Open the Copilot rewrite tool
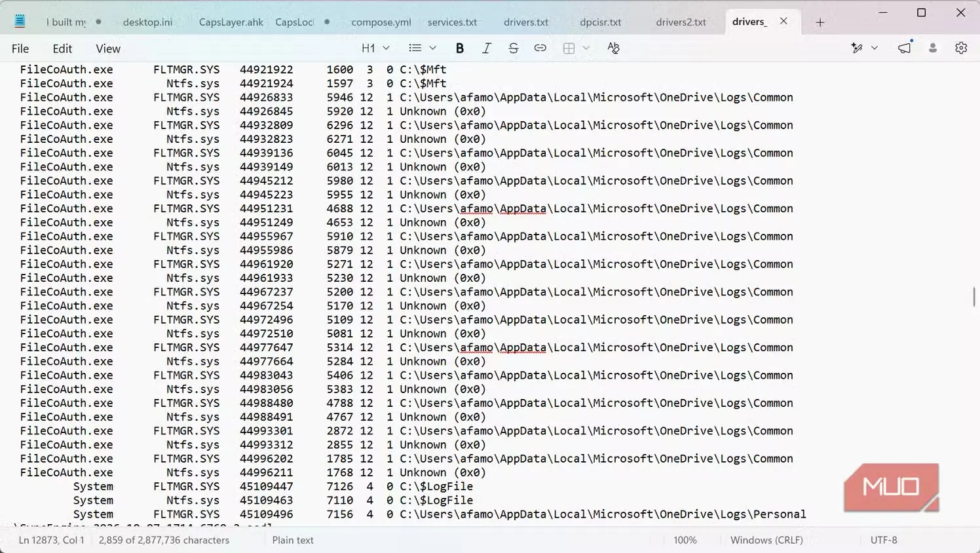 click(856, 48)
